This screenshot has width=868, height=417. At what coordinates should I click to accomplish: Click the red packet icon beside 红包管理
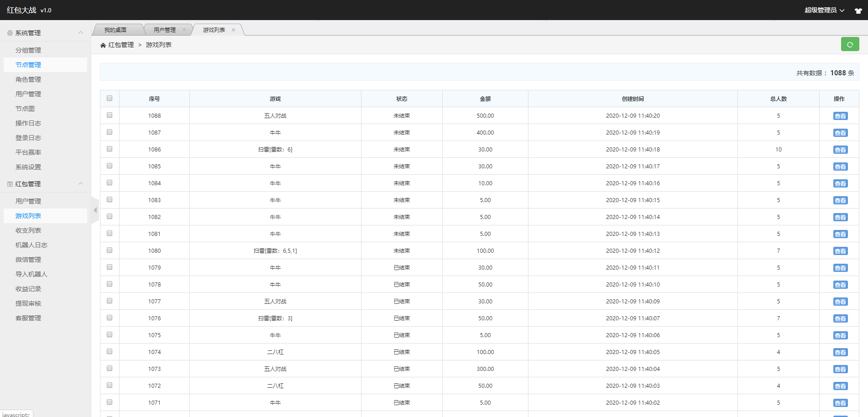[9, 183]
